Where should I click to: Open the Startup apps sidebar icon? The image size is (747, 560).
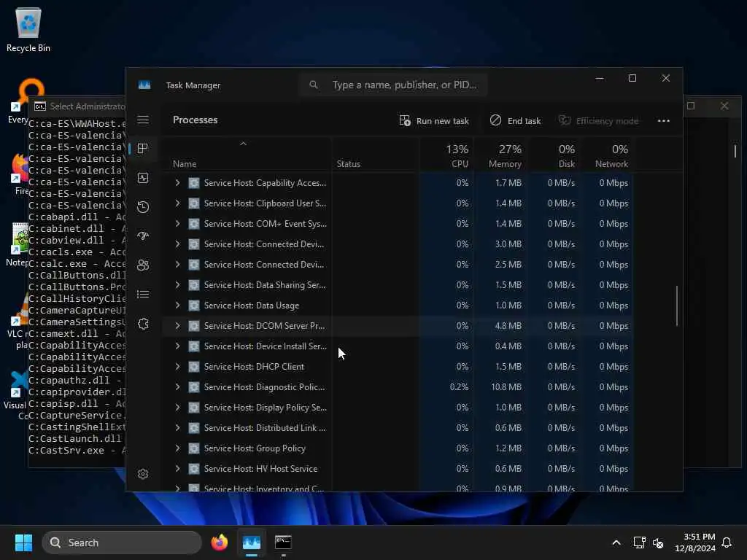click(143, 236)
